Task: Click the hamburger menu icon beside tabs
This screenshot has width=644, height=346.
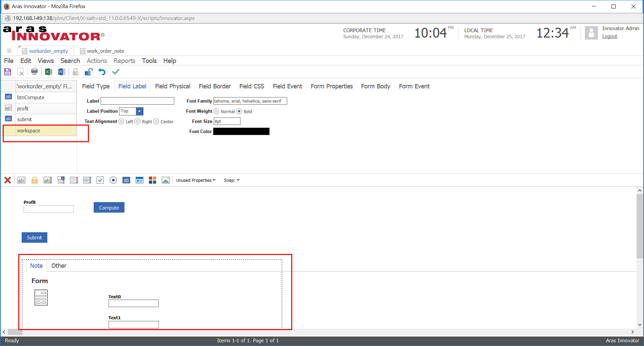Action: (x=9, y=51)
